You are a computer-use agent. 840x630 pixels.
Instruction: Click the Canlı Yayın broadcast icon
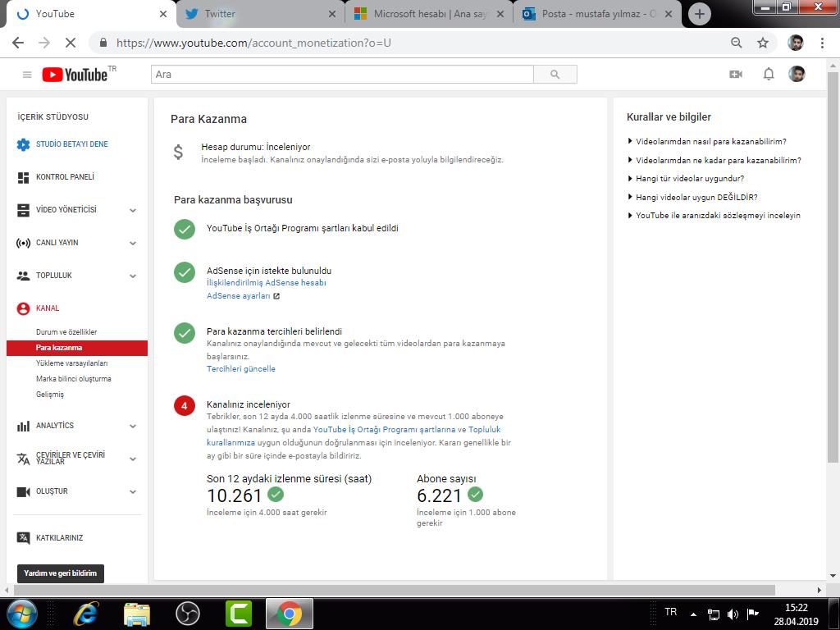coord(23,243)
